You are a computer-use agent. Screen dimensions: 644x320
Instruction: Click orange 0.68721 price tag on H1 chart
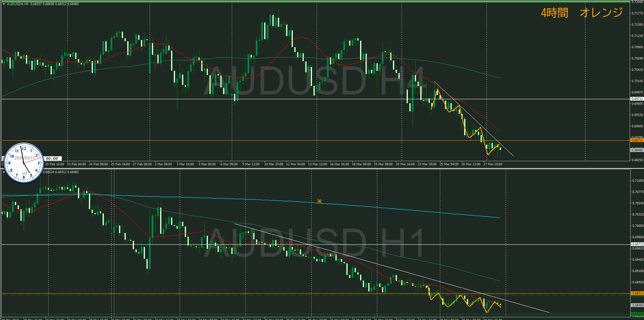(x=637, y=293)
